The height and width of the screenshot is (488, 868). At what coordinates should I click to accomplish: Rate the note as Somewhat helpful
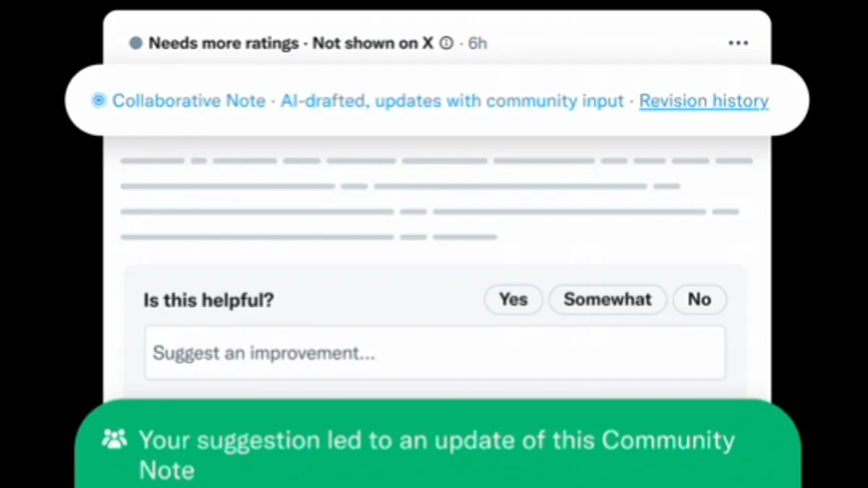pos(608,299)
